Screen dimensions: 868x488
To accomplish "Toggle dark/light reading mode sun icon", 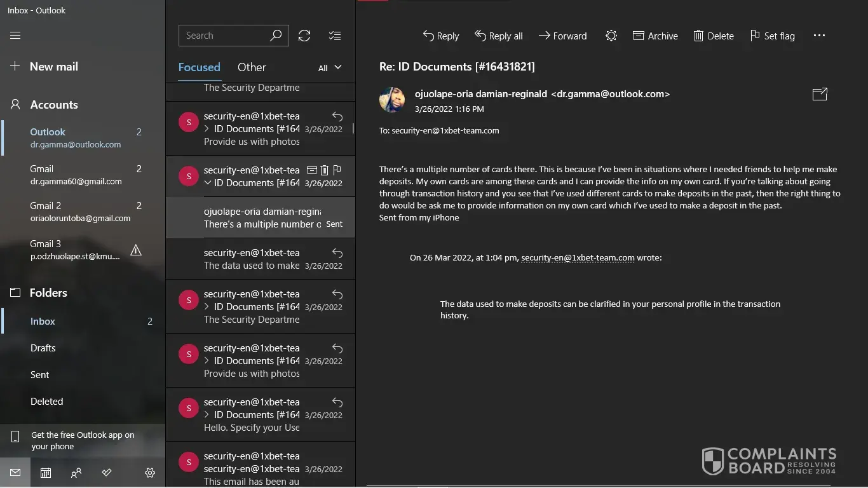I will pos(611,36).
